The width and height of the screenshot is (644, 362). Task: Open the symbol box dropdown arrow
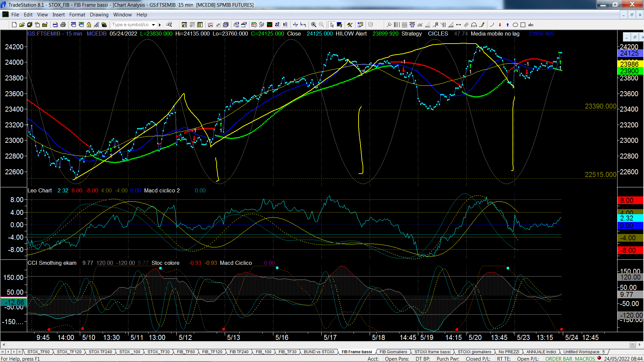(x=154, y=25)
